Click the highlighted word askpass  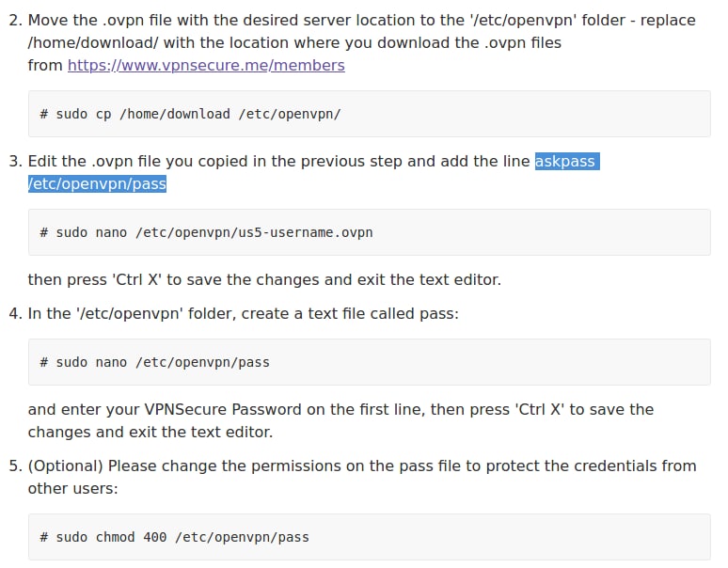[565, 162]
